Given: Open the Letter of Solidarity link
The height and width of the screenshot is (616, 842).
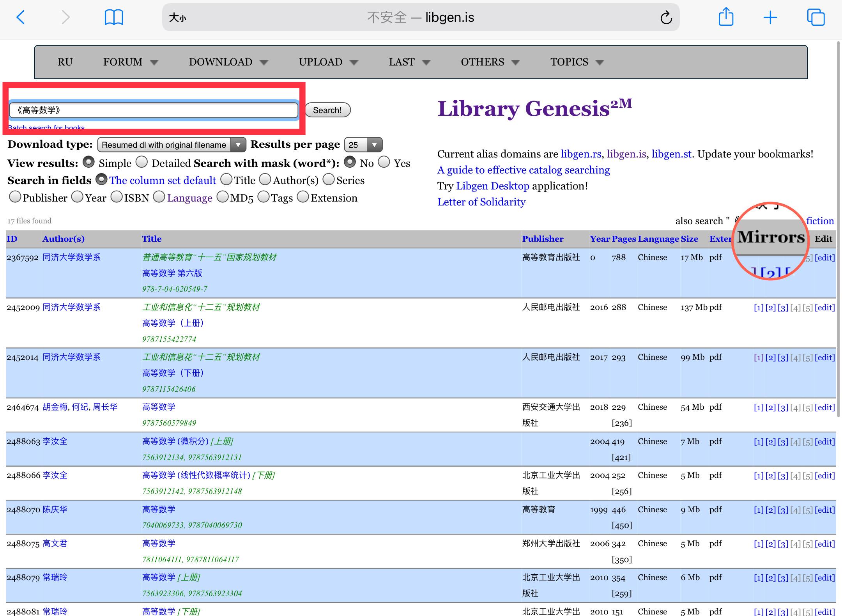Looking at the screenshot, I should 481,202.
